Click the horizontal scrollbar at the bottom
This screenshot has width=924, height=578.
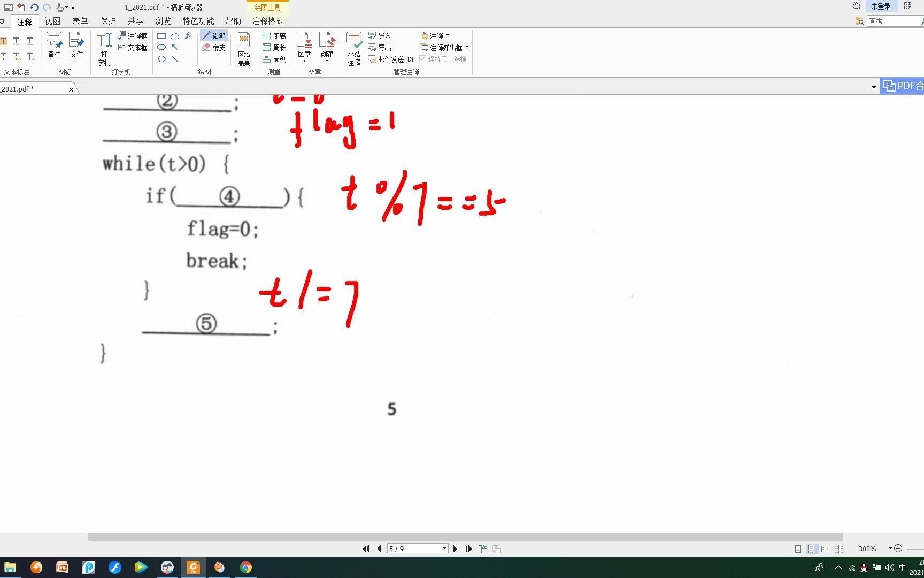[x=465, y=536]
